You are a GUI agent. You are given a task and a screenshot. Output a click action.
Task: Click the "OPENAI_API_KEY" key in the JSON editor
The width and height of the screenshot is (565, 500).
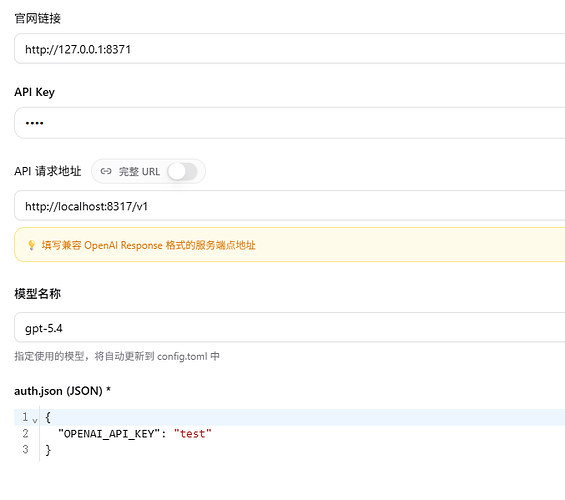point(109,434)
